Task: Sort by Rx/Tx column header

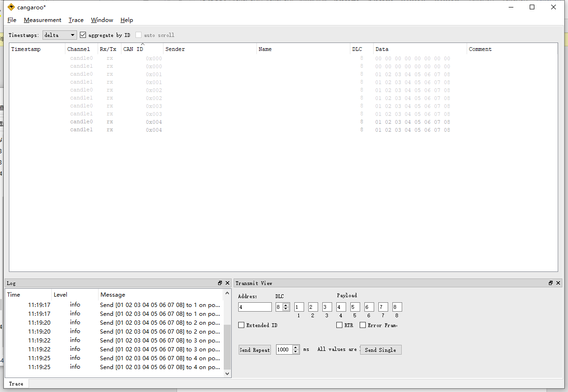Action: coord(110,49)
